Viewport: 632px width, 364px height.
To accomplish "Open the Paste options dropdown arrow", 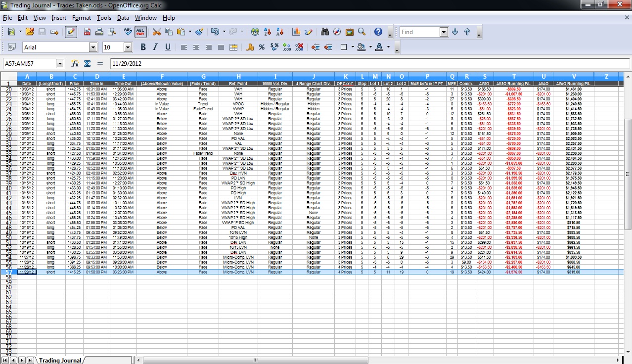I will [190, 32].
